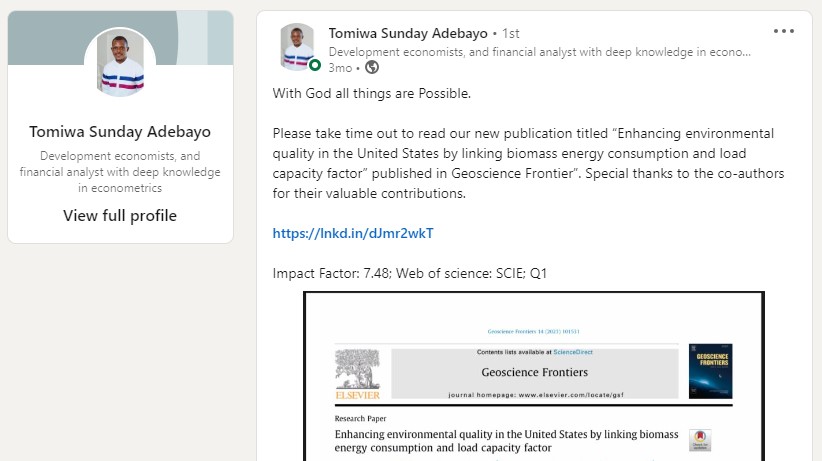This screenshot has height=461, width=822.
Task: Click the author headline under the post name
Action: pos(539,51)
